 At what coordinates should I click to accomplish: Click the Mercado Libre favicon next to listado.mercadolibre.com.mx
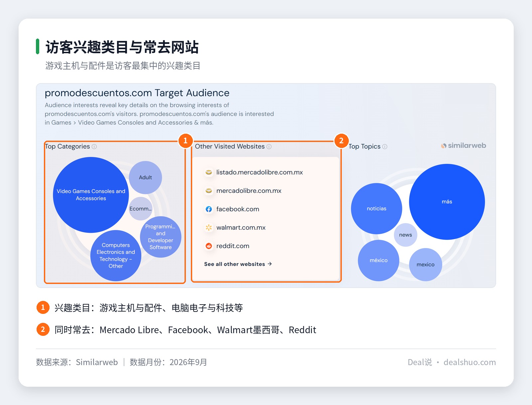pyautogui.click(x=209, y=172)
